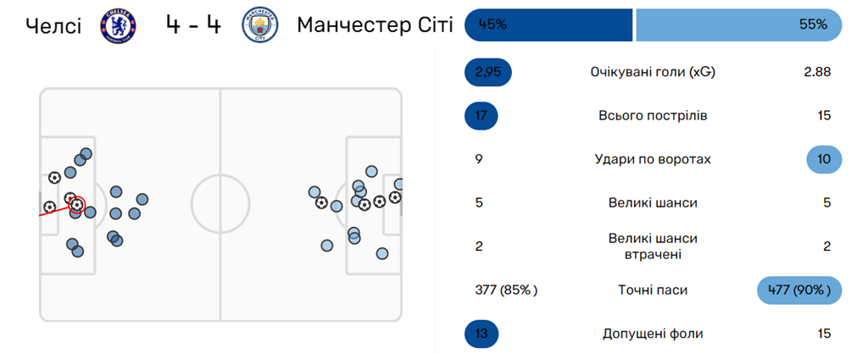
Task: Click the 17 total shots badge
Action: [481, 116]
